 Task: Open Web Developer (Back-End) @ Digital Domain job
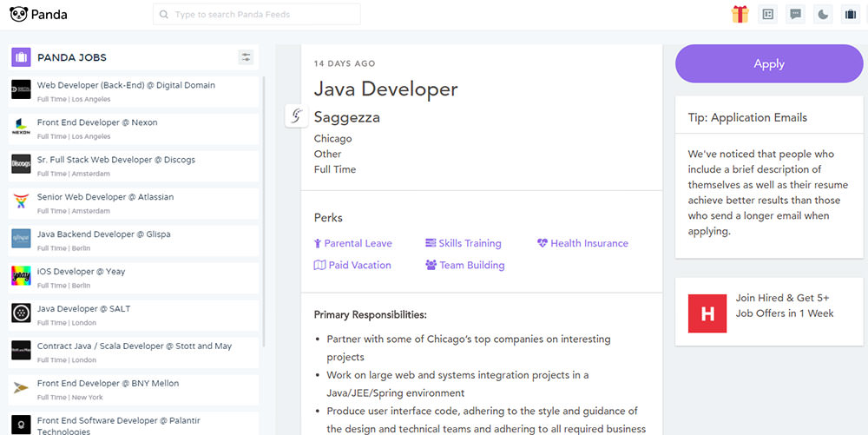click(134, 91)
